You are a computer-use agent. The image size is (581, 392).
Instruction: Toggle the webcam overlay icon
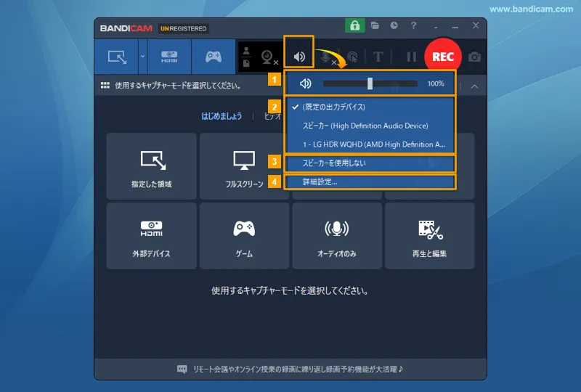[268, 57]
